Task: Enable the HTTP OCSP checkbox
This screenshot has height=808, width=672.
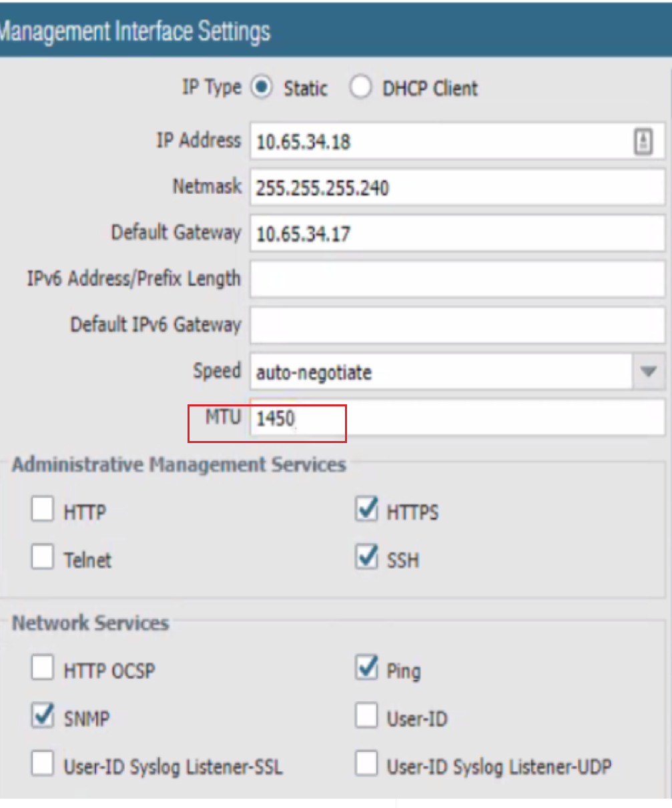Action: 42,669
